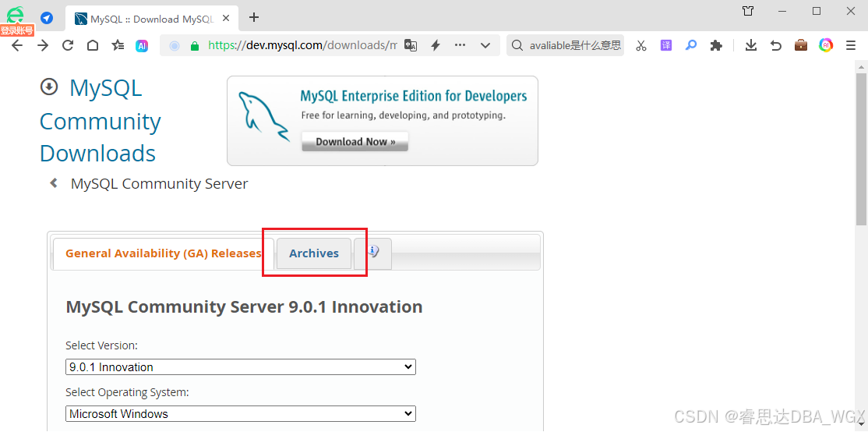This screenshot has height=432, width=868.
Task: Open the puzzle-piece extensions icon
Action: [716, 45]
